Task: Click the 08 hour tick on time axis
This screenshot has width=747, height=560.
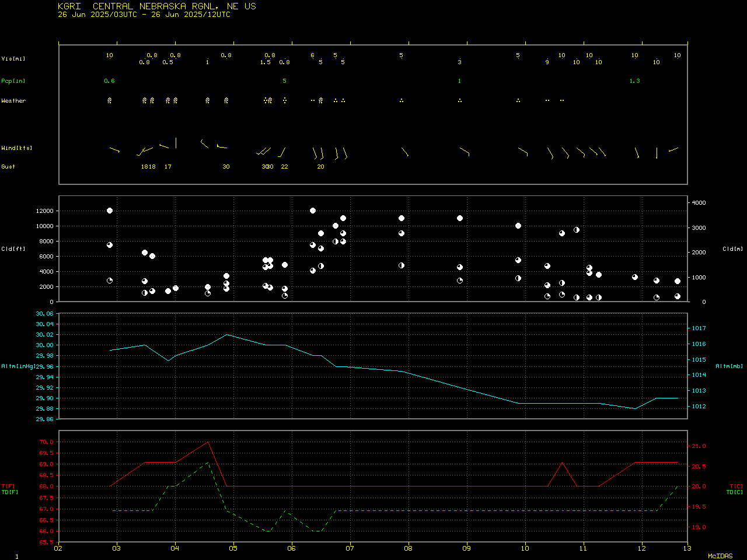Action: tap(409, 548)
